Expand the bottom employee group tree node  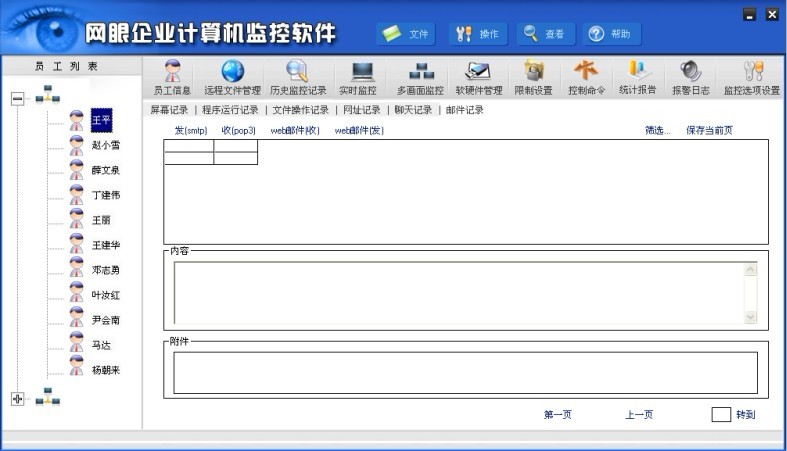click(x=17, y=398)
